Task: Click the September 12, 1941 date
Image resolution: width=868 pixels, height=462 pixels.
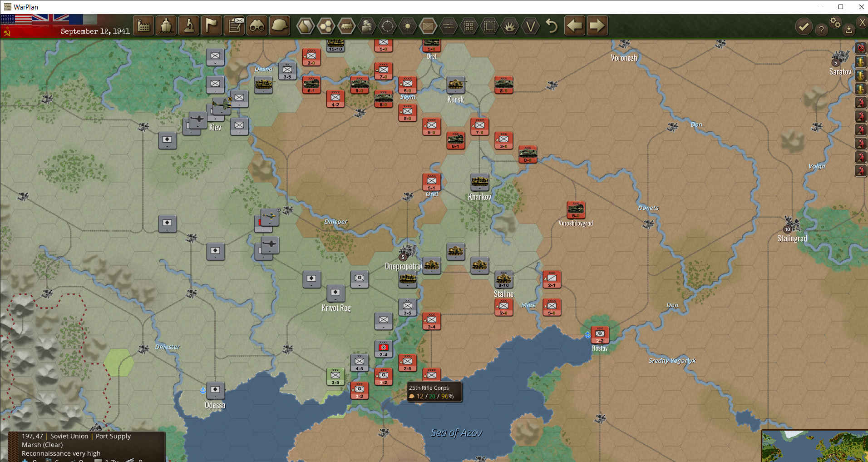Action: point(95,31)
